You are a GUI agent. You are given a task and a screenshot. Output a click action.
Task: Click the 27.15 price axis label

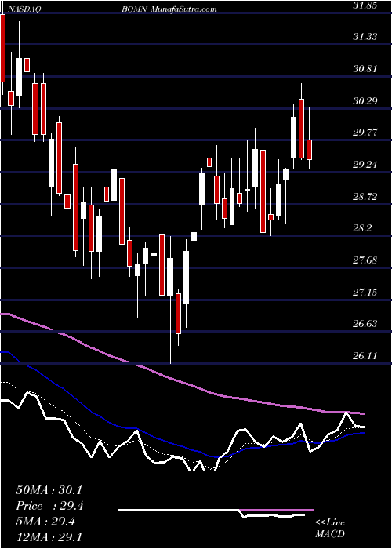[x=365, y=292]
